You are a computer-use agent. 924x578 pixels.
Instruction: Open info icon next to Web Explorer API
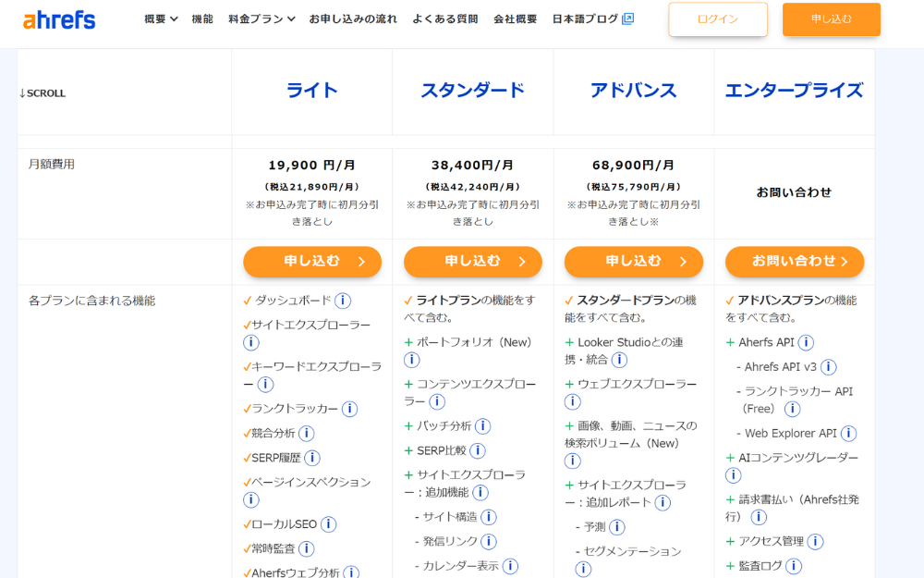click(x=848, y=434)
